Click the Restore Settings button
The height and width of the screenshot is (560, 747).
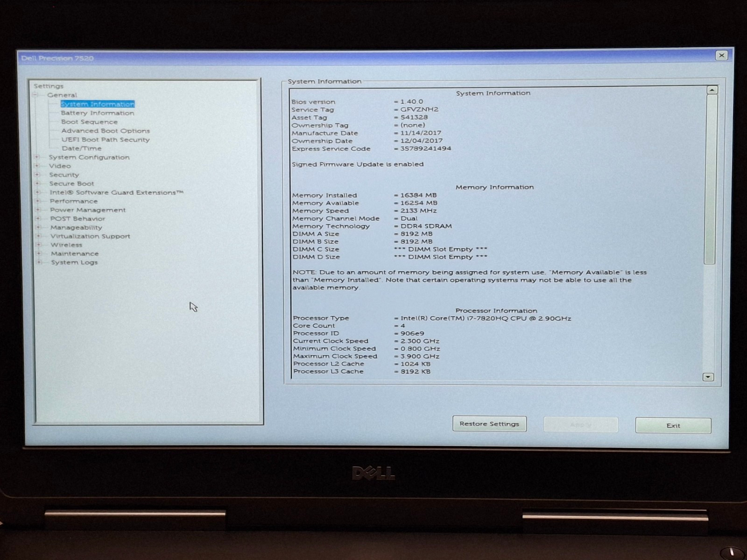point(489,424)
